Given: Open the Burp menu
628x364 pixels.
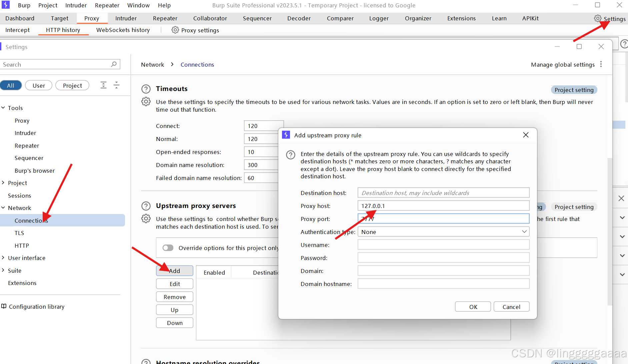Looking at the screenshot, I should point(24,5).
